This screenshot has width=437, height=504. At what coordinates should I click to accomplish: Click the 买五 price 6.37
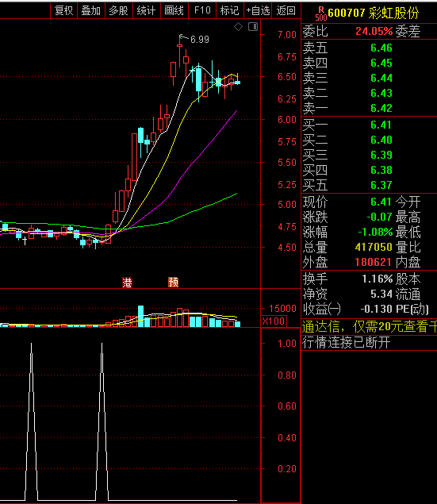click(x=381, y=185)
